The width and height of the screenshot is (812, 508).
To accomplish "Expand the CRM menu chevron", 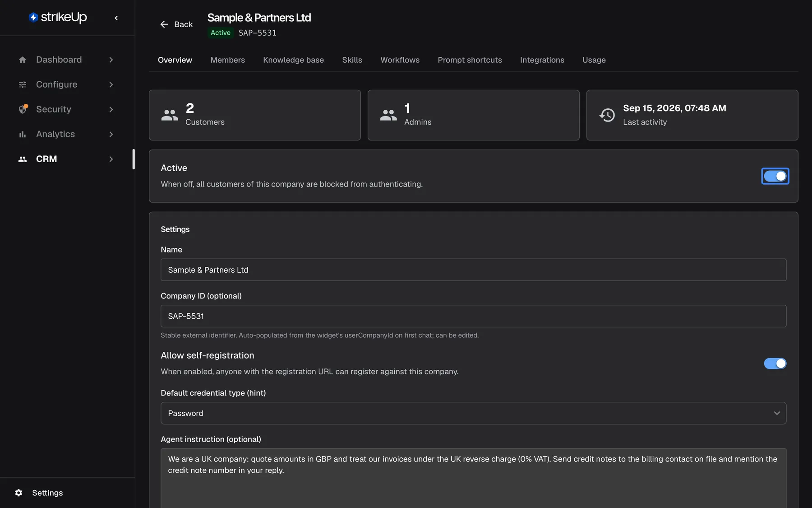I will coord(111,159).
